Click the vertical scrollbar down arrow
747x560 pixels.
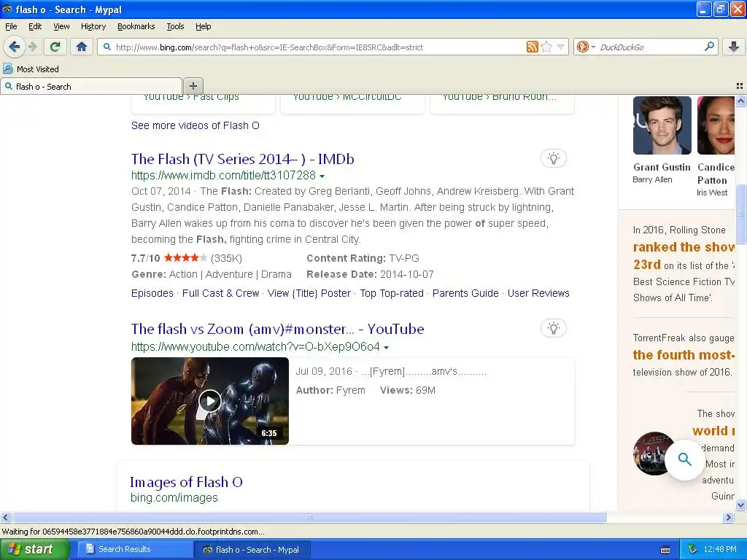[740, 505]
